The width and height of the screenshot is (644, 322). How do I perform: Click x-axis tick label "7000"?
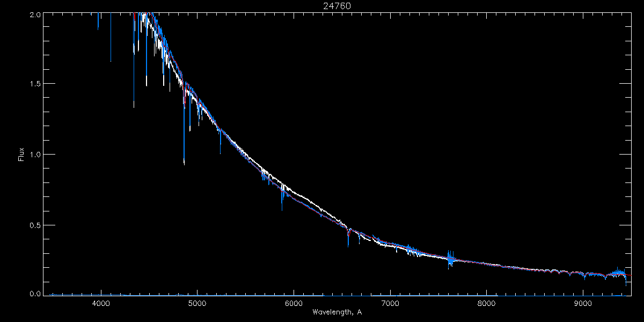(390, 303)
